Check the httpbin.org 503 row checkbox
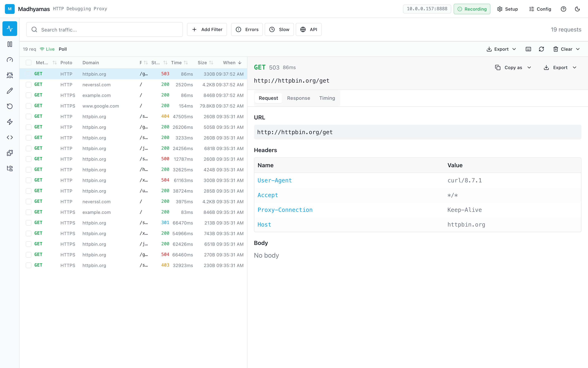The height and width of the screenshot is (368, 588). 29,74
